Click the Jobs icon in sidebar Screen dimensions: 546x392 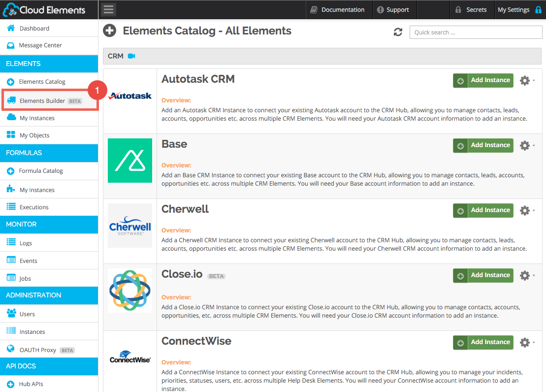click(x=11, y=278)
